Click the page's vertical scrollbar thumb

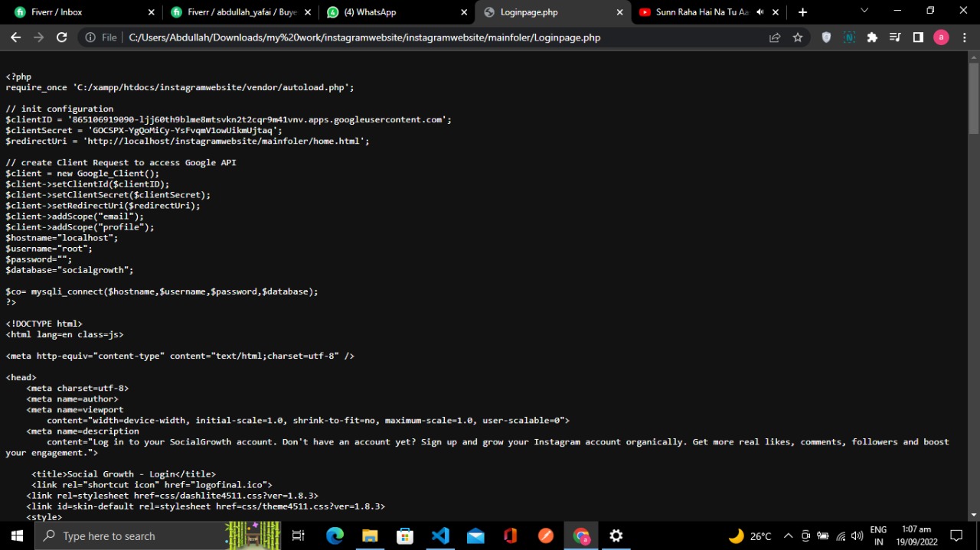coord(973,99)
